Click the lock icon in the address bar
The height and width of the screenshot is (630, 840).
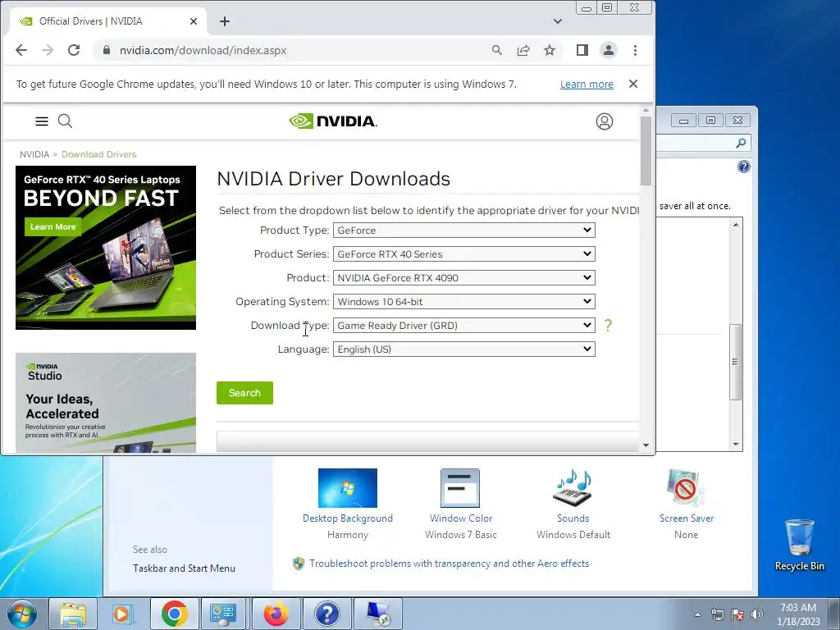pyautogui.click(x=107, y=50)
